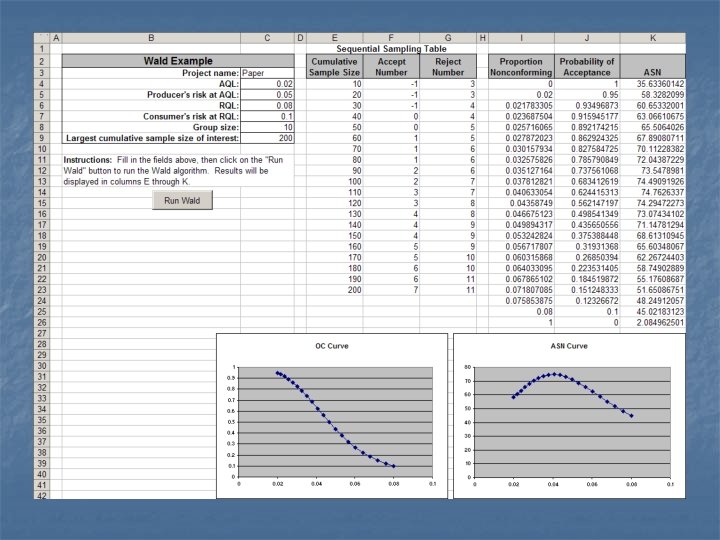Click the Run Wald button

182,200
